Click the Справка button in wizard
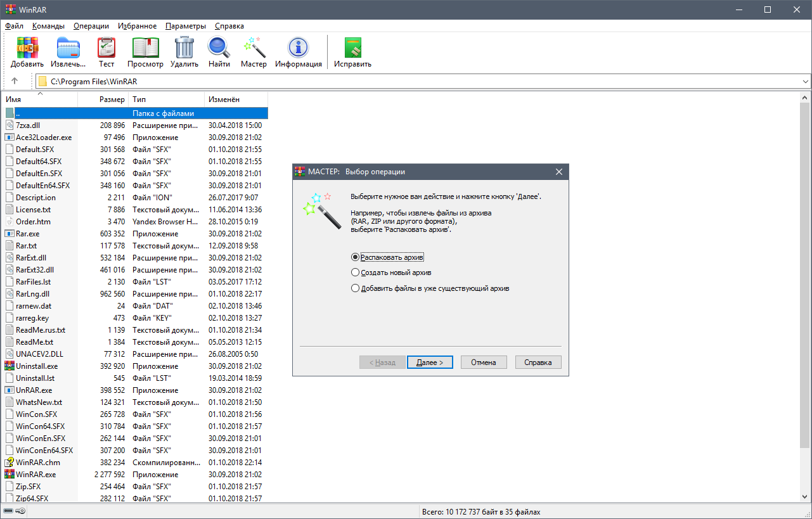Viewport: 812px width, 519px height. (x=538, y=362)
